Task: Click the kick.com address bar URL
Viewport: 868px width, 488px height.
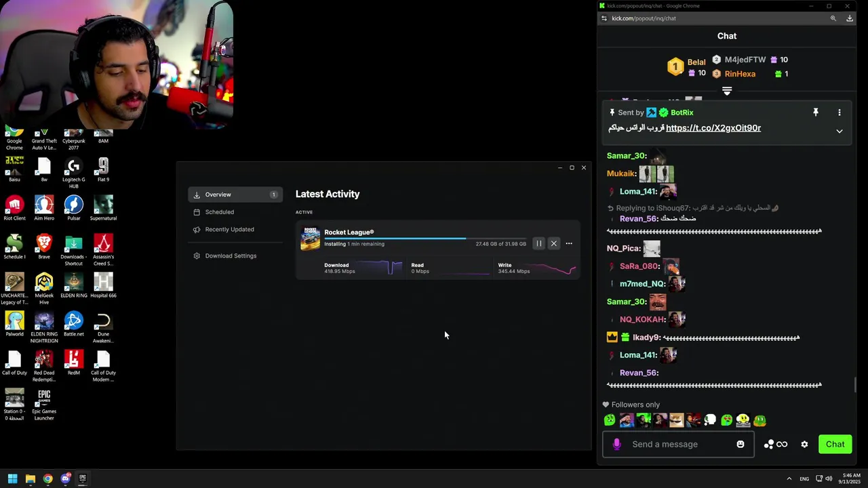Action: click(x=644, y=18)
